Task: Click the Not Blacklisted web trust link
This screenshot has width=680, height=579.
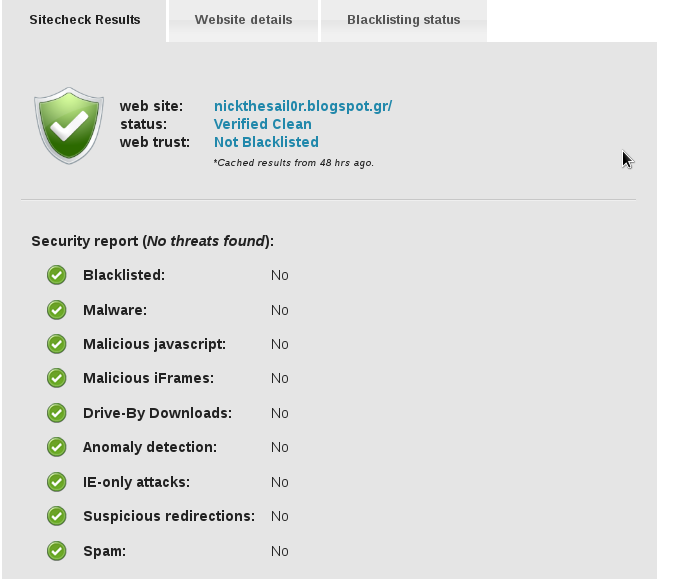Action: point(266,142)
